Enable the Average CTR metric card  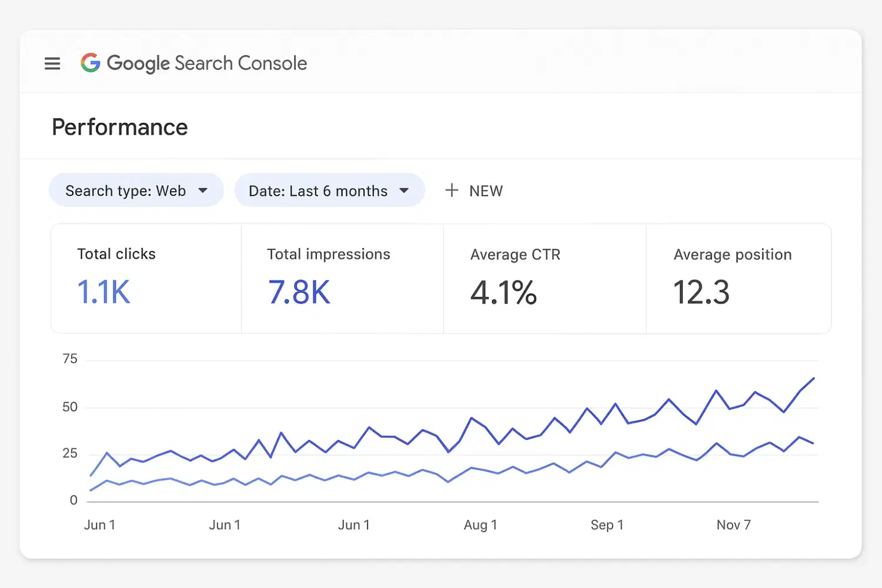click(544, 278)
